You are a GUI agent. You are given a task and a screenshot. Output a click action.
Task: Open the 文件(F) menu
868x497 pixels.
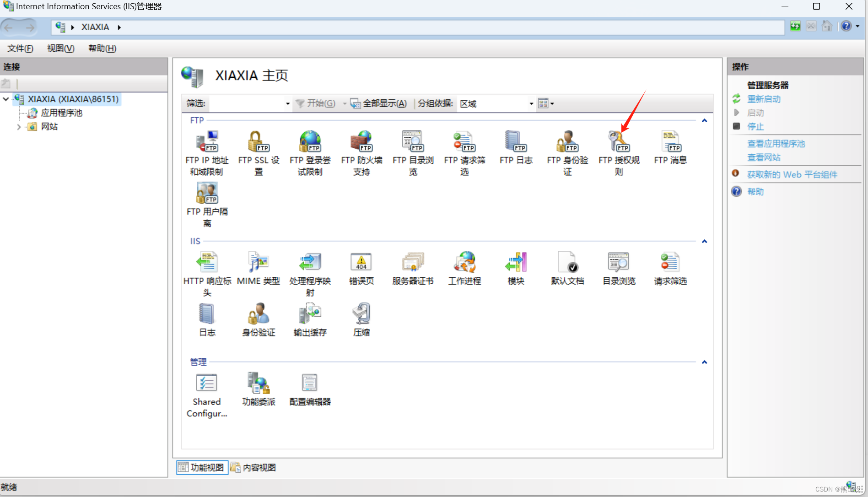pos(20,49)
